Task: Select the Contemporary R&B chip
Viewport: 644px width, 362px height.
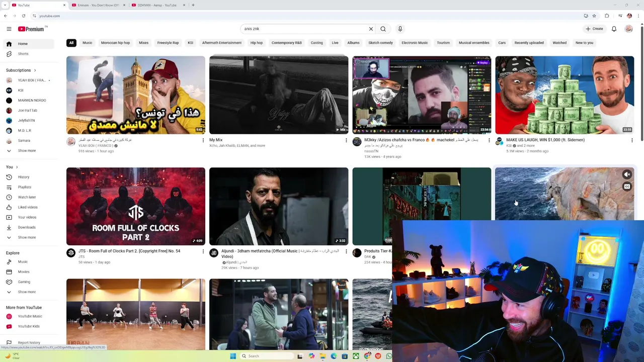Action: pos(287,43)
